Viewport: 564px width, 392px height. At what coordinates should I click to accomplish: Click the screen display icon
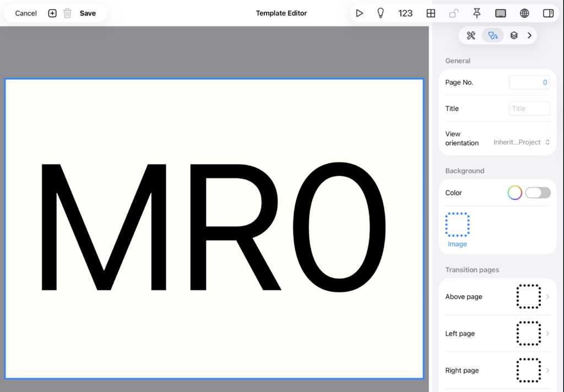500,13
